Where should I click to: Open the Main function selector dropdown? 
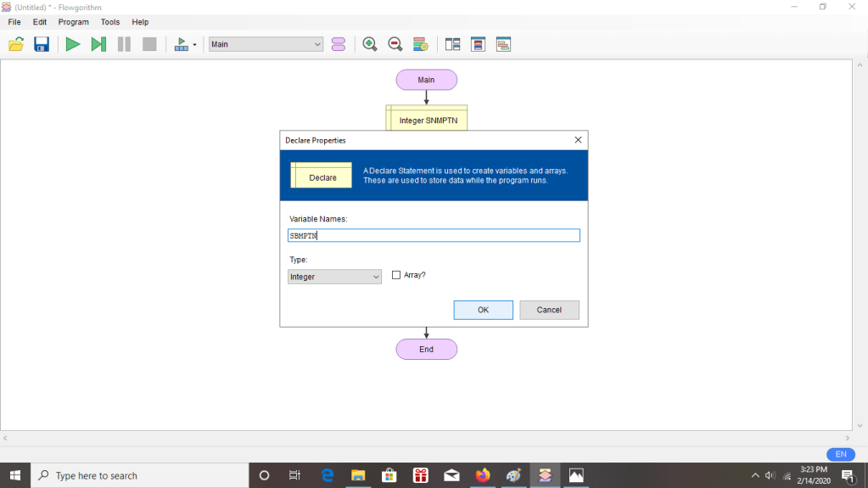tap(266, 44)
